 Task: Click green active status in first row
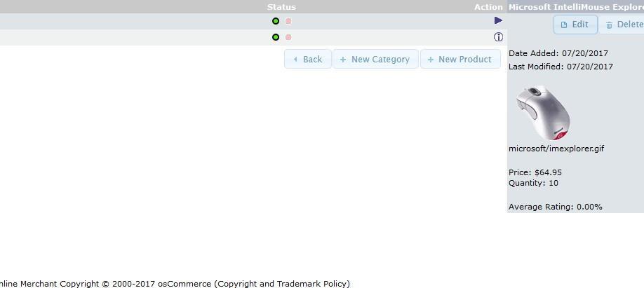tap(276, 21)
